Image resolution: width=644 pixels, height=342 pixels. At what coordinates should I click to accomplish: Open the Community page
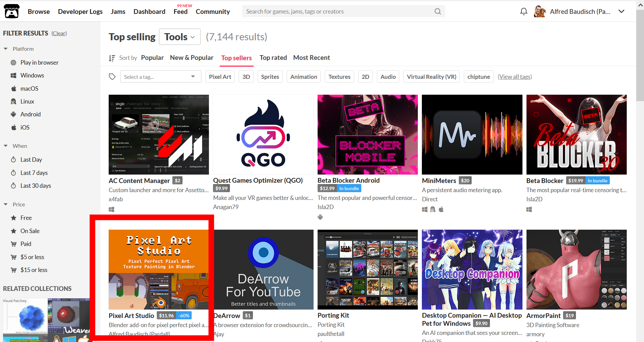[x=213, y=12]
